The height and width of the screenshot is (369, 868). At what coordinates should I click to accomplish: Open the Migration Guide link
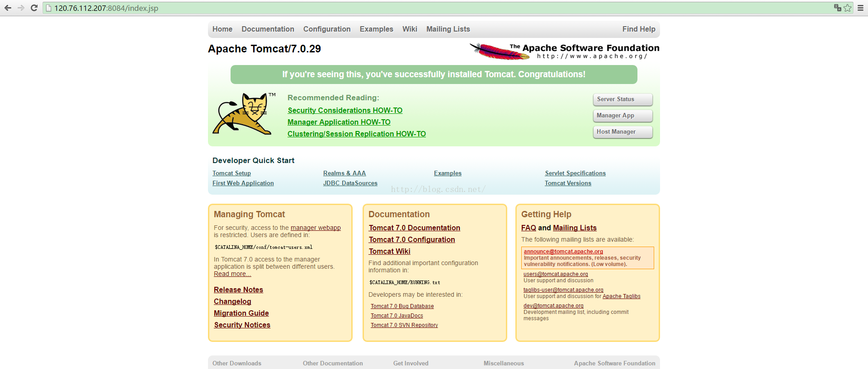coord(241,313)
